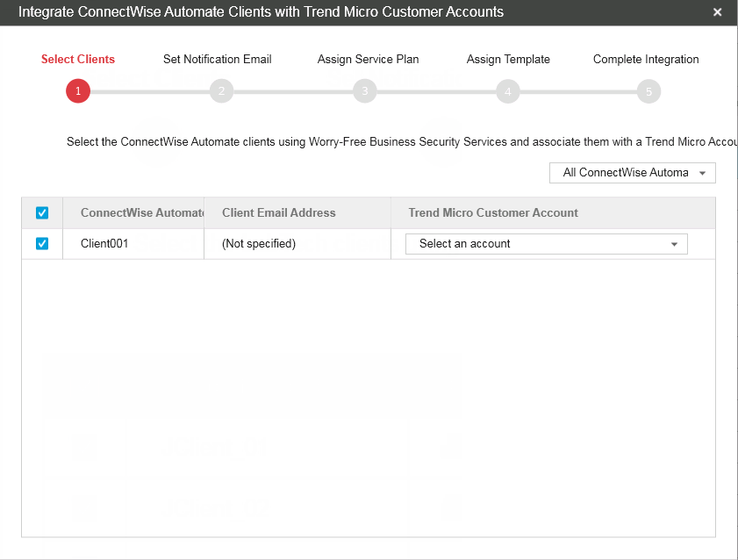Click the Trend Micro Customer Account header
738x560 pixels.
click(x=493, y=212)
